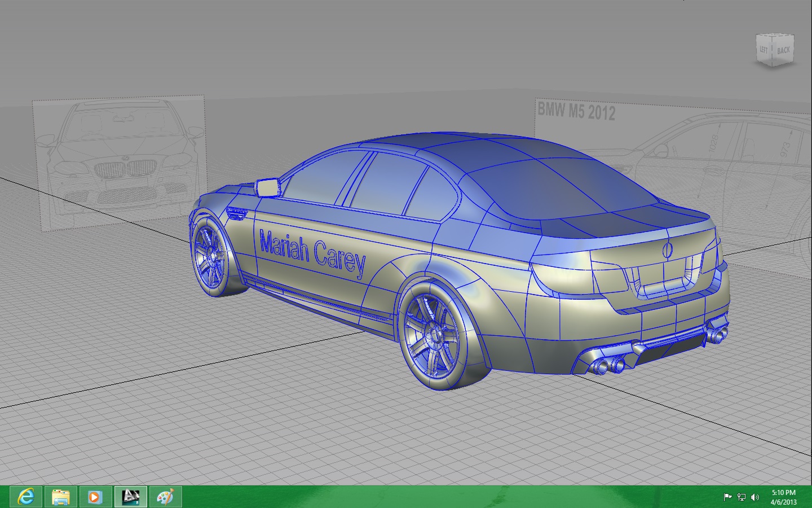
Task: Open Windows Media Player from the taskbar
Action: (95, 497)
